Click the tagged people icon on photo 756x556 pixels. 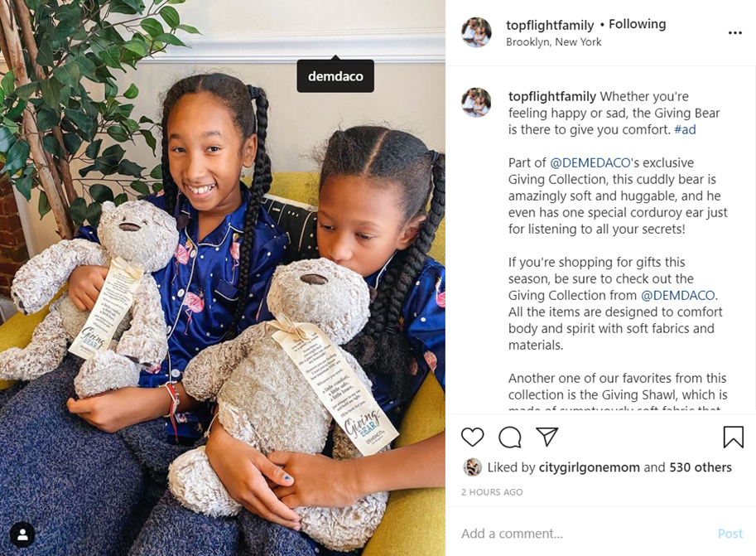tap(22, 534)
